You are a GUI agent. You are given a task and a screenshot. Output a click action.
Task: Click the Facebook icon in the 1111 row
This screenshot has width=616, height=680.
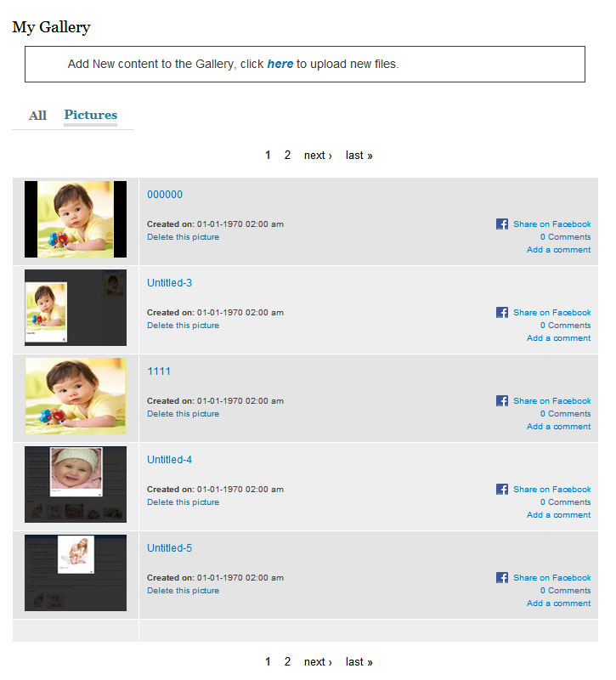point(502,400)
